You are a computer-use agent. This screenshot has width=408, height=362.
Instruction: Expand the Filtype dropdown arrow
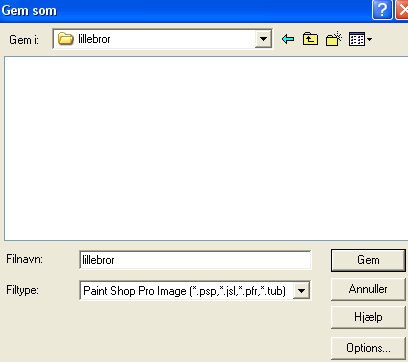click(x=301, y=291)
